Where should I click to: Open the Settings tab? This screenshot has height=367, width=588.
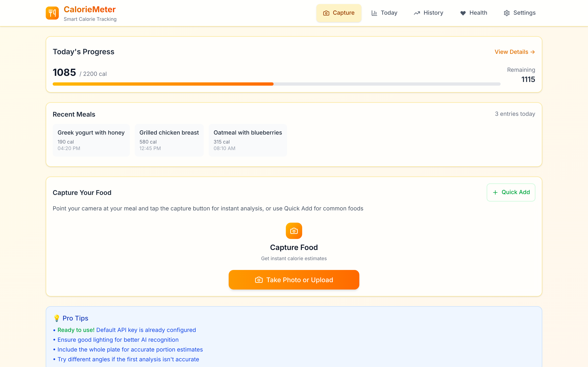[520, 13]
